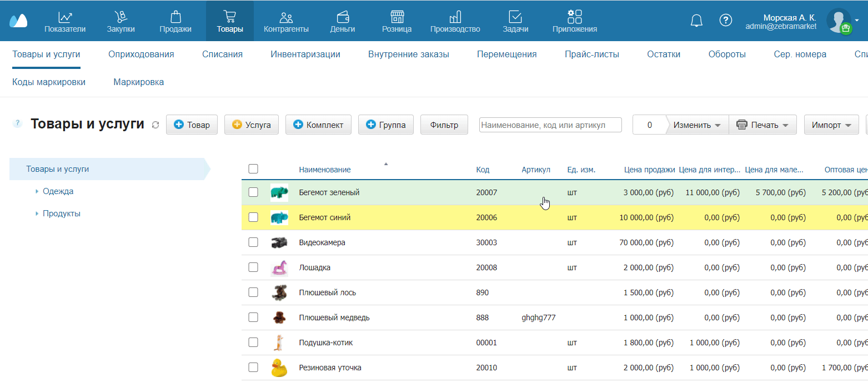Tick the checkbox for Бегемот синий

(253, 217)
